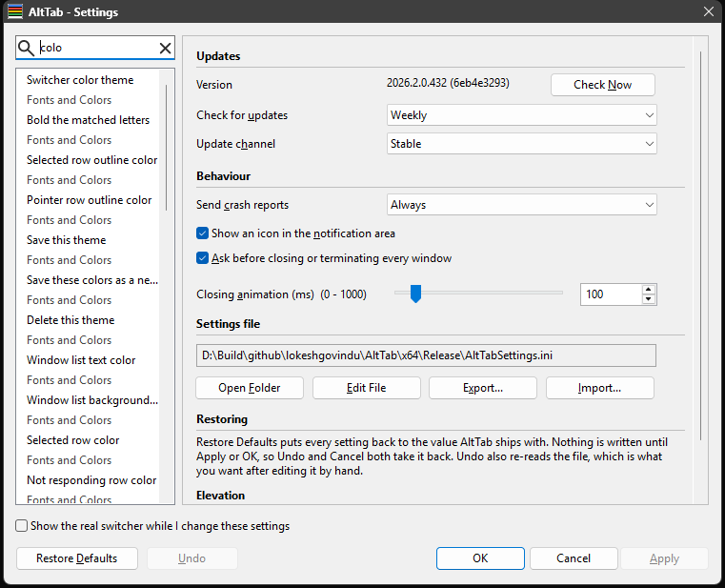The height and width of the screenshot is (588, 725).
Task: Click the Edit File button
Action: (x=366, y=388)
